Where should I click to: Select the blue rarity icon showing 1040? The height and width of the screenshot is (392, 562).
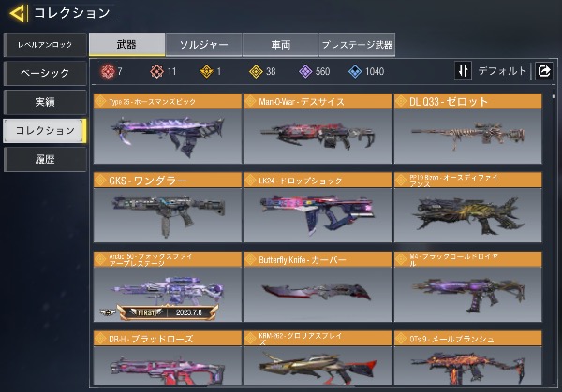355,72
